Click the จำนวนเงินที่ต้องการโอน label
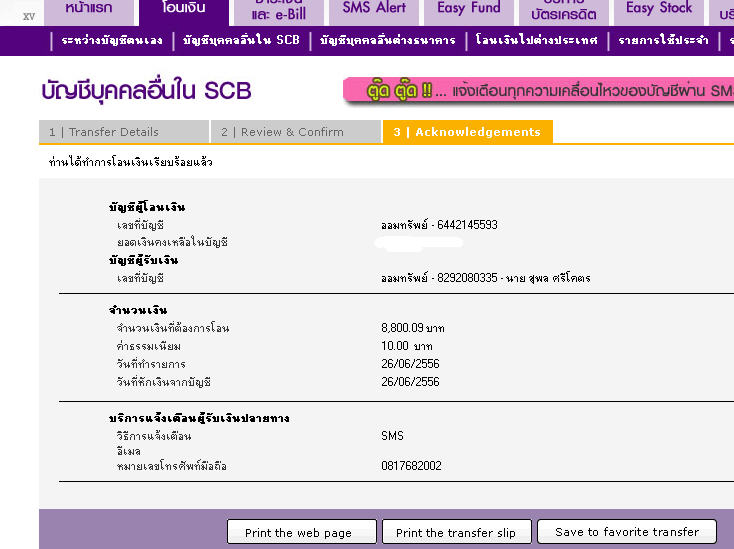 173,328
